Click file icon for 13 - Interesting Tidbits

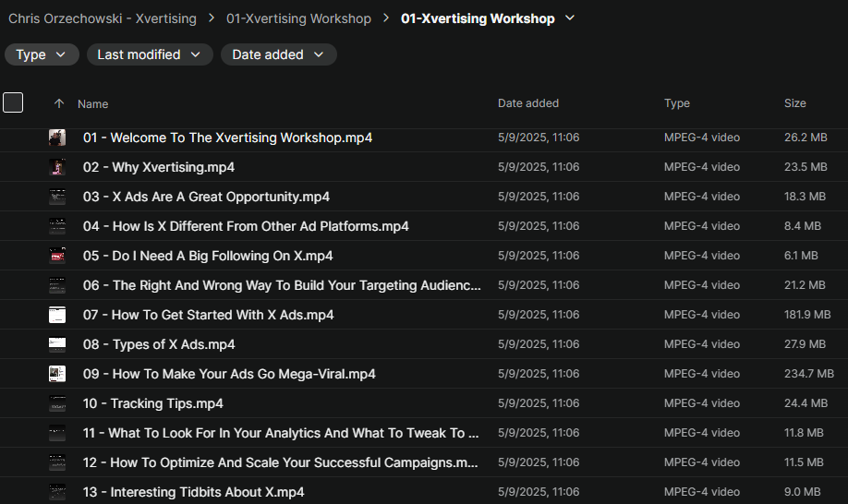[x=57, y=492]
